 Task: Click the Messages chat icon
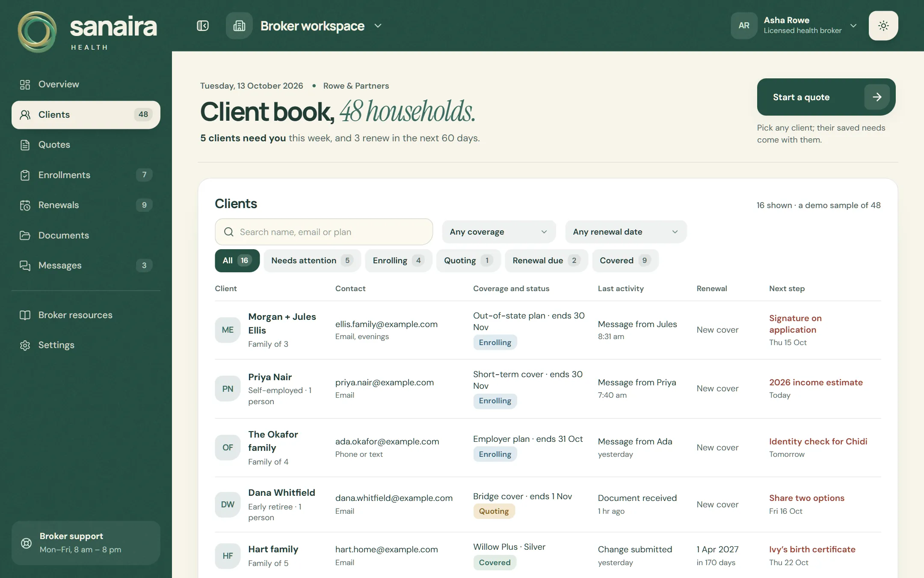point(25,265)
